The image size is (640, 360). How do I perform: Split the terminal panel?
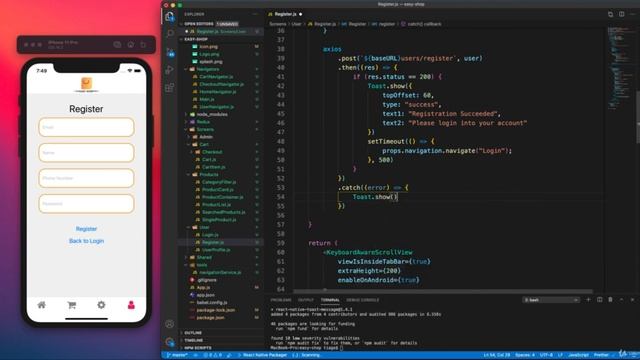pos(600,300)
